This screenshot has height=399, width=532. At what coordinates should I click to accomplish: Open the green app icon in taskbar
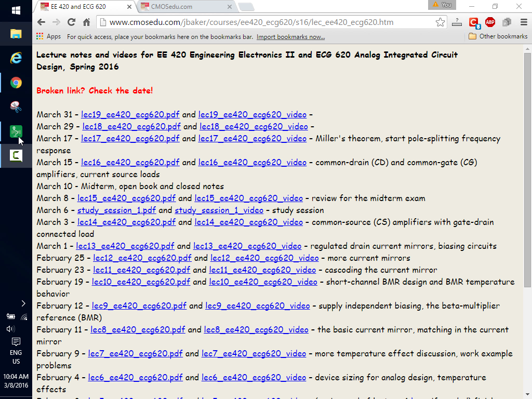pyautogui.click(x=16, y=131)
